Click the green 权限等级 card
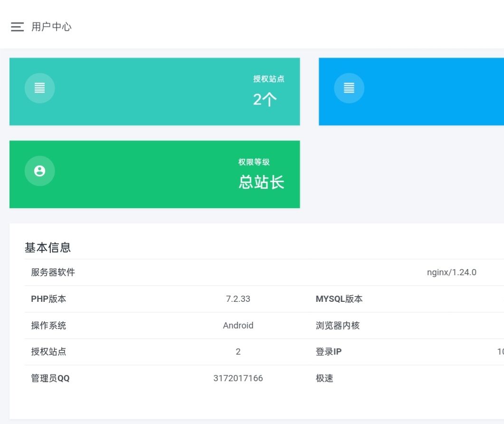This screenshot has width=504, height=424. [x=154, y=174]
